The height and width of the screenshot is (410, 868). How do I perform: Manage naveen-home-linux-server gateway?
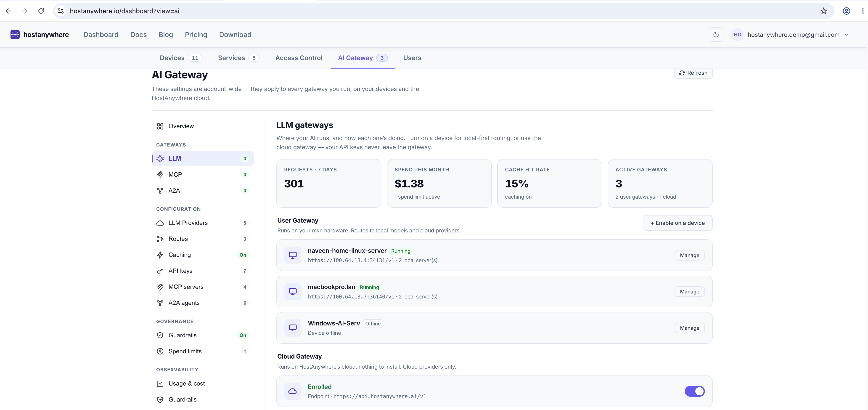pos(689,255)
